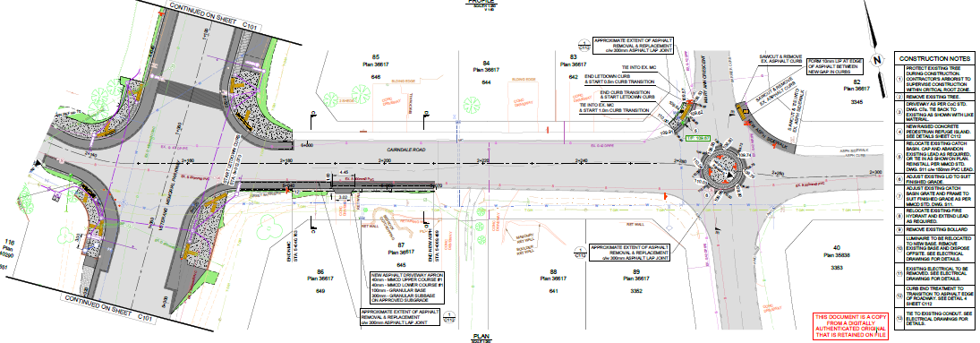Click the asphalt removal note box at bottom center
Viewport: 980px width, 343px height.
pos(400,317)
